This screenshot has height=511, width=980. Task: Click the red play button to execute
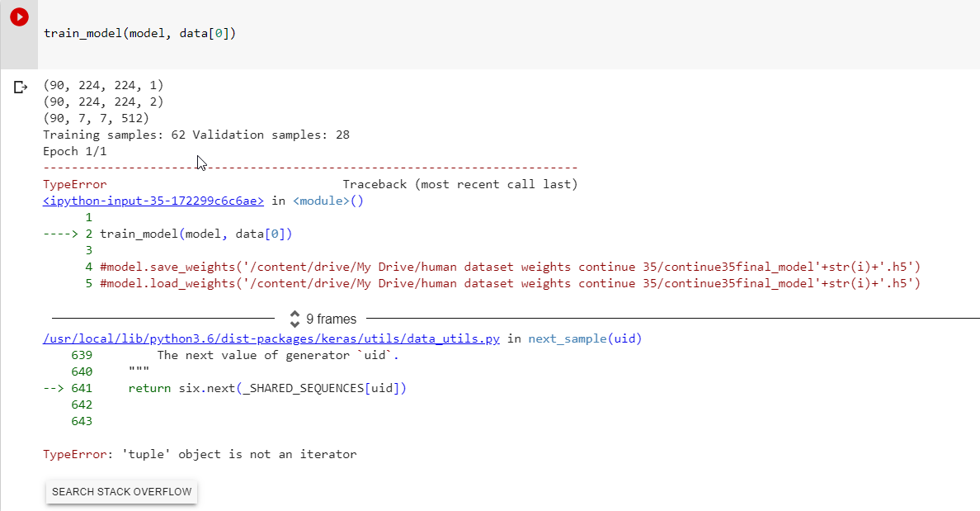(x=18, y=16)
